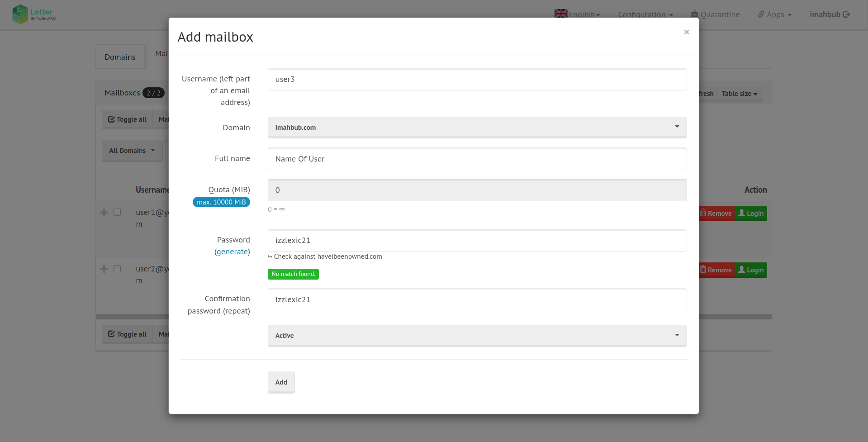This screenshot has height=442, width=868.
Task: Log in as user2 via Login button
Action: [751, 270]
